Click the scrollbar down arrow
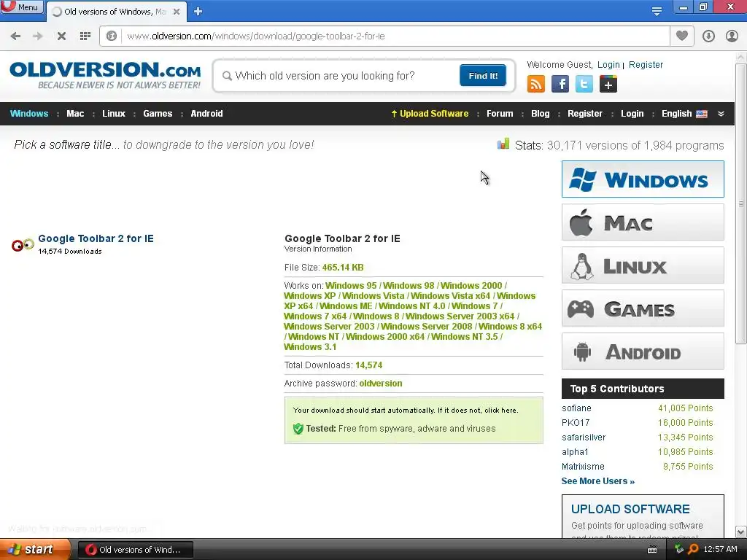This screenshot has height=560, width=747. (x=740, y=532)
